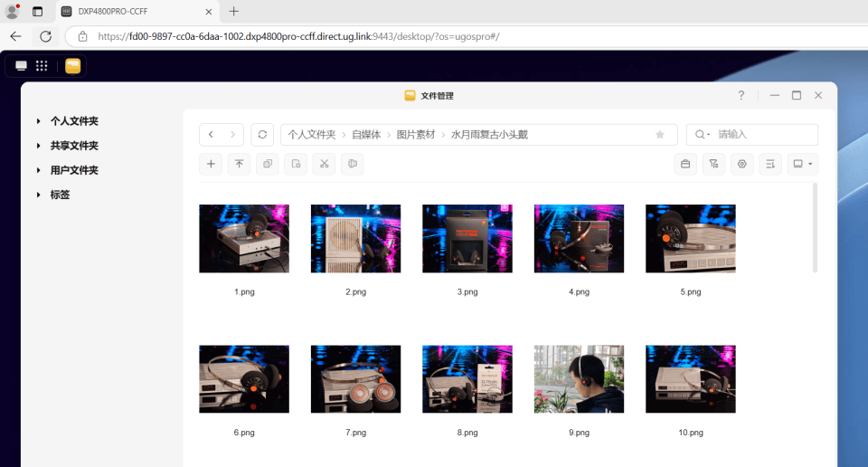Image resolution: width=868 pixels, height=467 pixels.
Task: Open a new browser tab
Action: pyautogui.click(x=234, y=11)
